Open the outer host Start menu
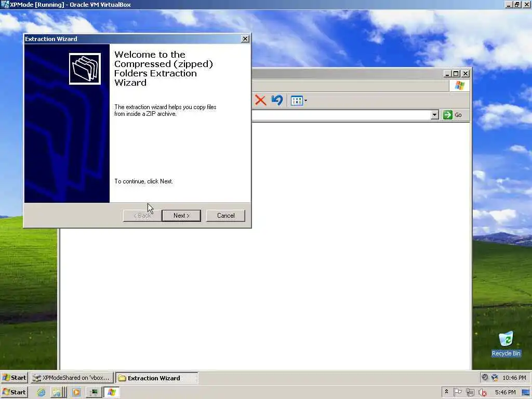This screenshot has height=399, width=532. [x=14, y=392]
